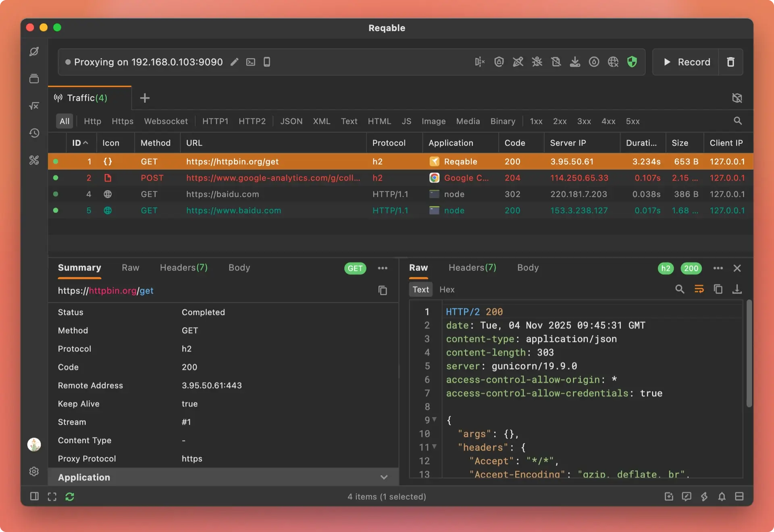Download the raw response via the download icon
Screen dimensions: 774x532
(x=737, y=289)
